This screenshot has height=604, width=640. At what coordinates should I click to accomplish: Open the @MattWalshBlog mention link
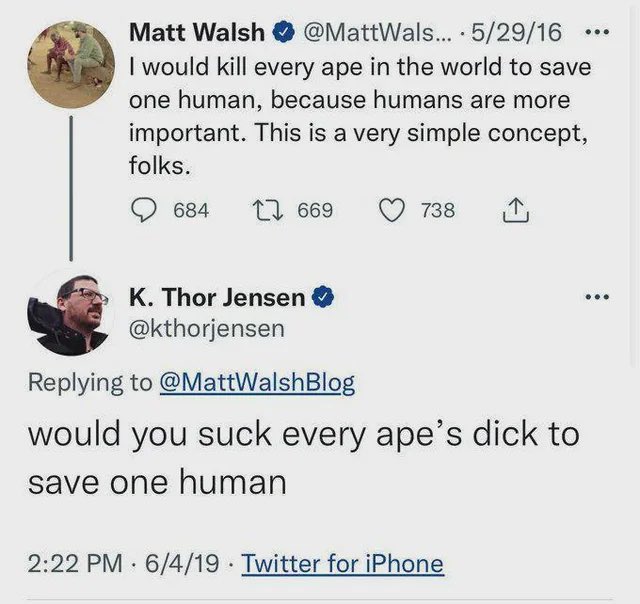point(257,383)
